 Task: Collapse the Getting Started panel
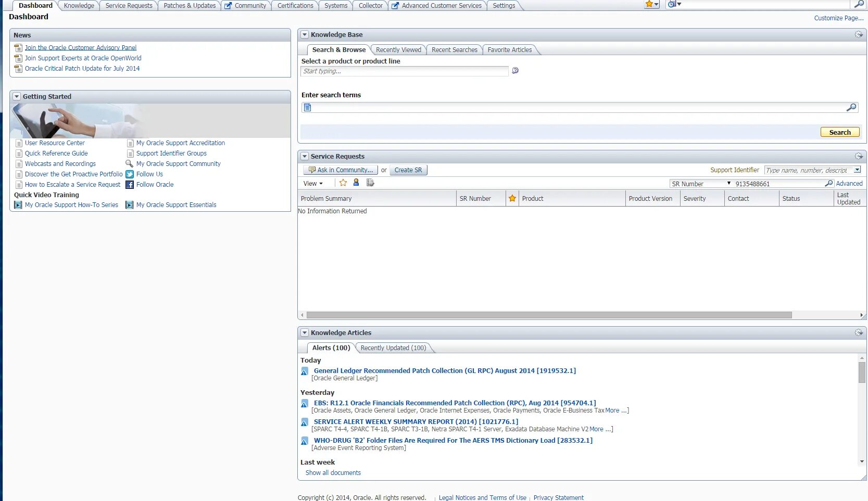[x=17, y=97]
